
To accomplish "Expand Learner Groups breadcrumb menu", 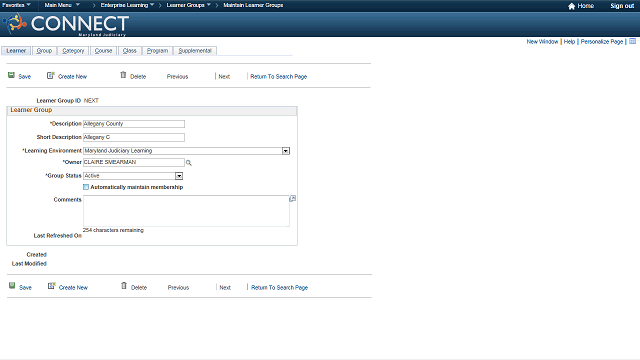I will [x=189, y=5].
